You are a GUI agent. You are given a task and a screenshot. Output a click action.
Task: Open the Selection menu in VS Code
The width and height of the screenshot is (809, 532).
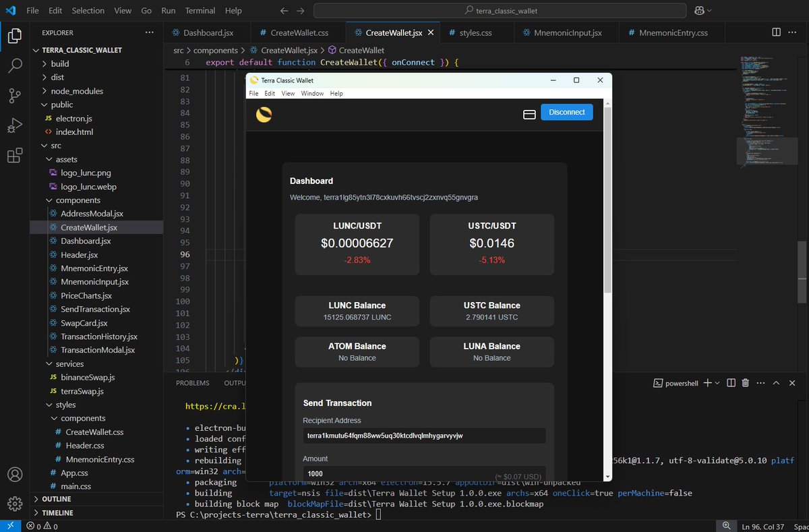pyautogui.click(x=88, y=11)
